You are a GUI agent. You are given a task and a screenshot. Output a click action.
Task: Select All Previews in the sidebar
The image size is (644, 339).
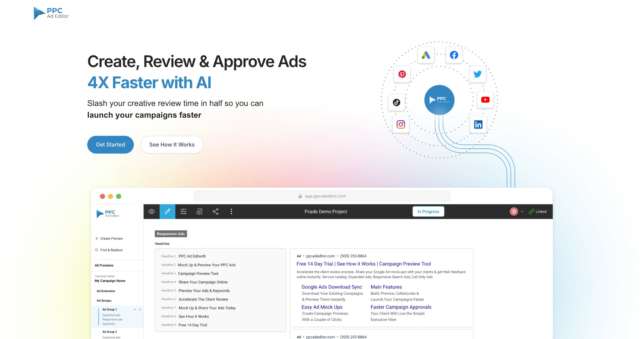(104, 266)
